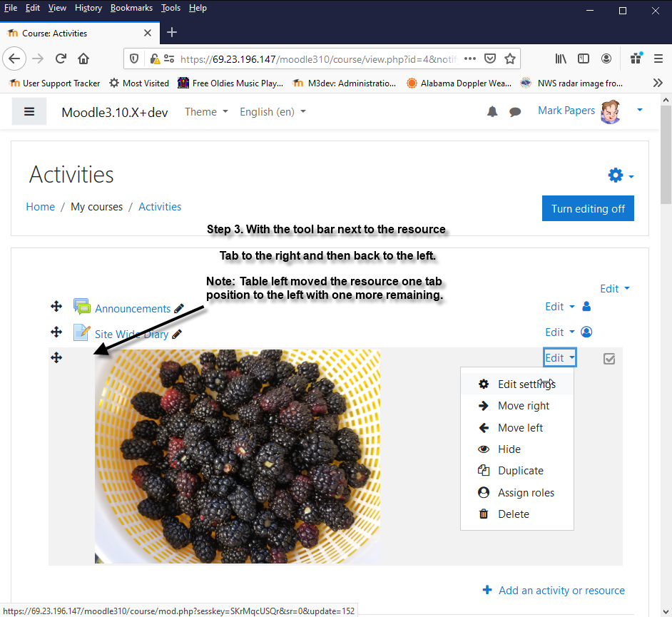The image size is (672, 617).
Task: Click Turn editing off button
Action: tap(588, 209)
